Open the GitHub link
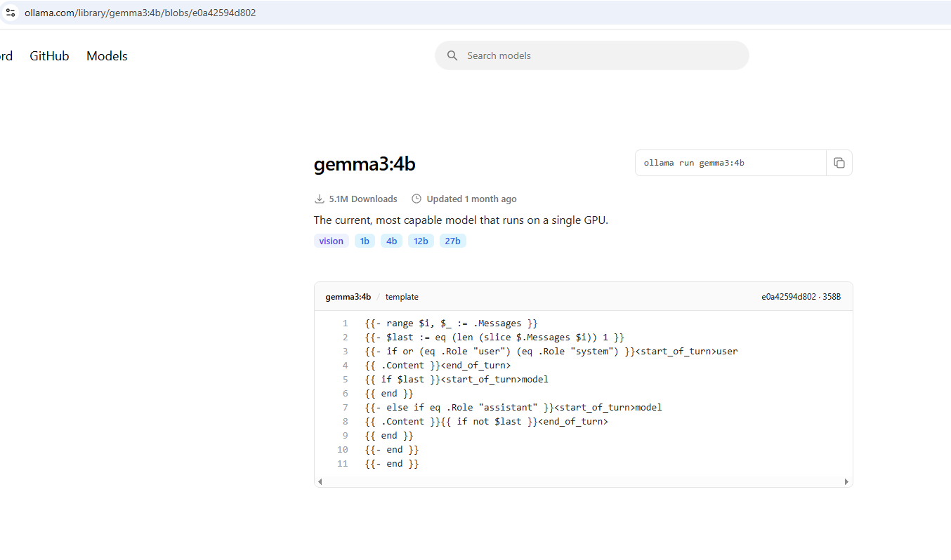Image resolution: width=951 pixels, height=560 pixels. 49,56
